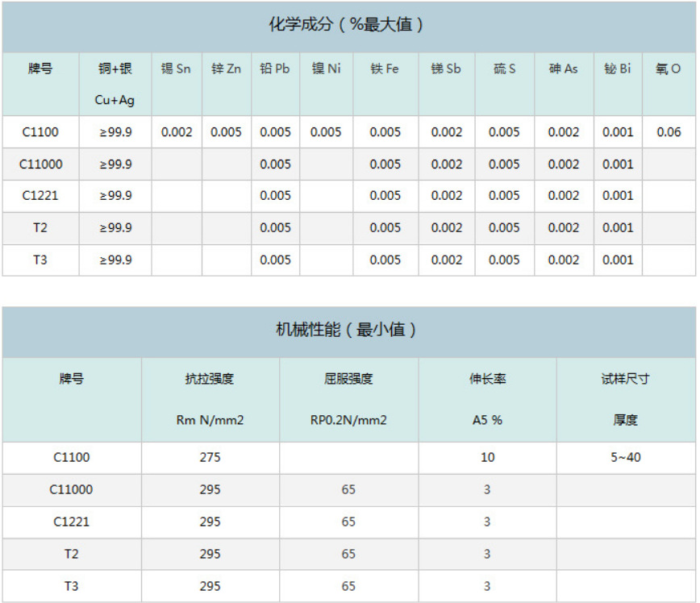Click the elongation value 10 for C1100
This screenshot has height=603, width=700.
487,458
